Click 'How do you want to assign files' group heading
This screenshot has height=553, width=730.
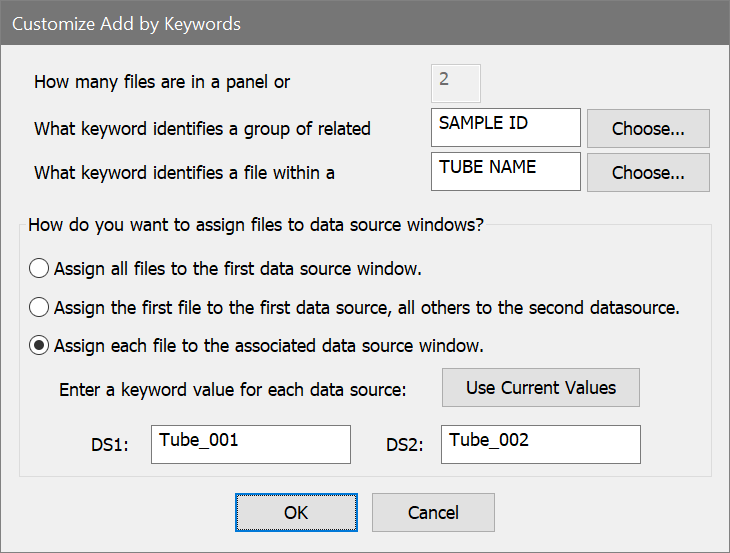pos(256,225)
